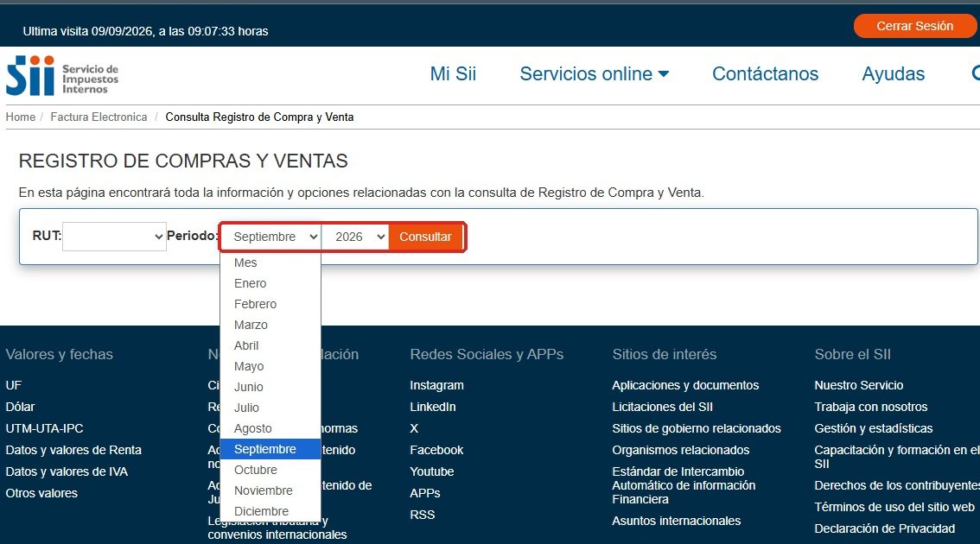The image size is (980, 544).
Task: Select Abril in the month list
Action: pyautogui.click(x=270, y=345)
